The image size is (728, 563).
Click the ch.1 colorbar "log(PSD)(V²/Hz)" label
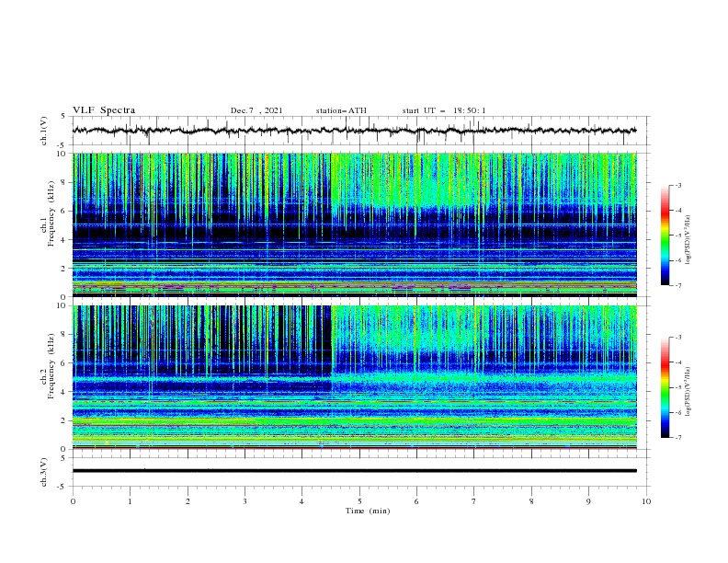click(688, 240)
